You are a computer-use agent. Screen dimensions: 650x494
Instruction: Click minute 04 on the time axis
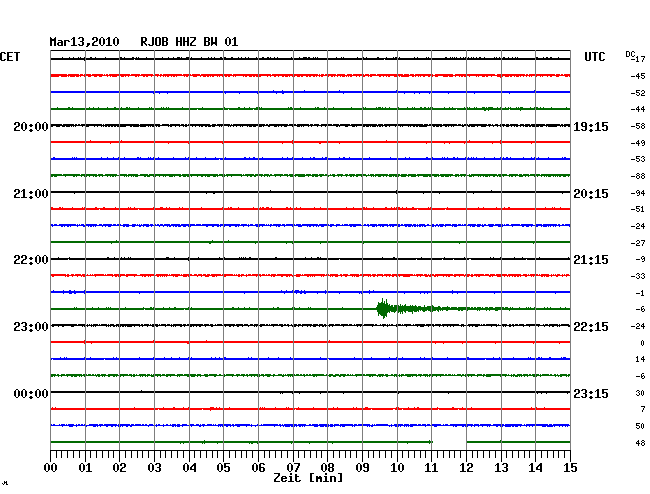[189, 467]
